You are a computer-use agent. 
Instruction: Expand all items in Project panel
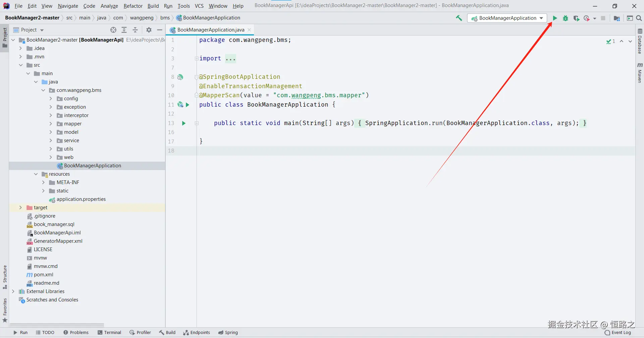[x=124, y=30]
